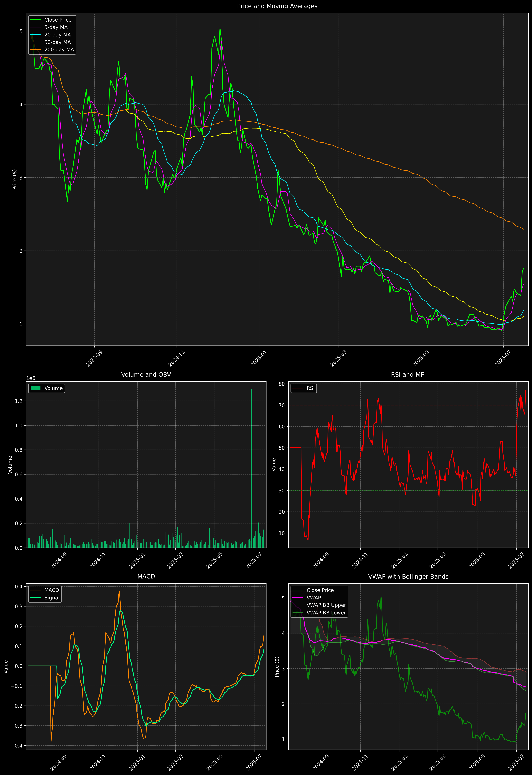The width and height of the screenshot is (532, 775).
Task: Click the 'Price ($)' y-axis label of the VWAP chart
Action: 277,667
